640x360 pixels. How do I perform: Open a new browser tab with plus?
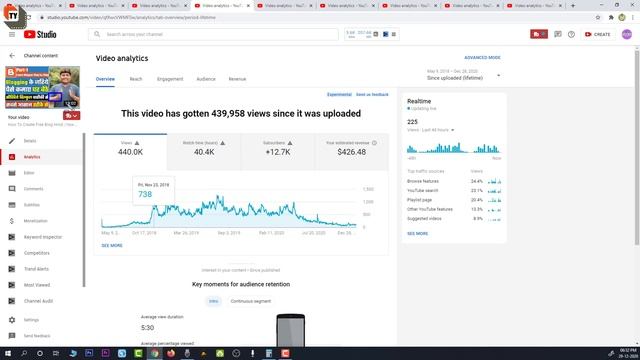pos(573,6)
